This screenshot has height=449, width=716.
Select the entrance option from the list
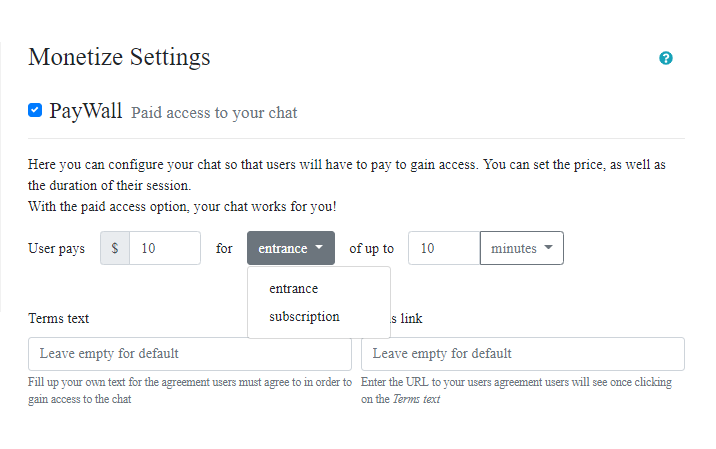(293, 289)
